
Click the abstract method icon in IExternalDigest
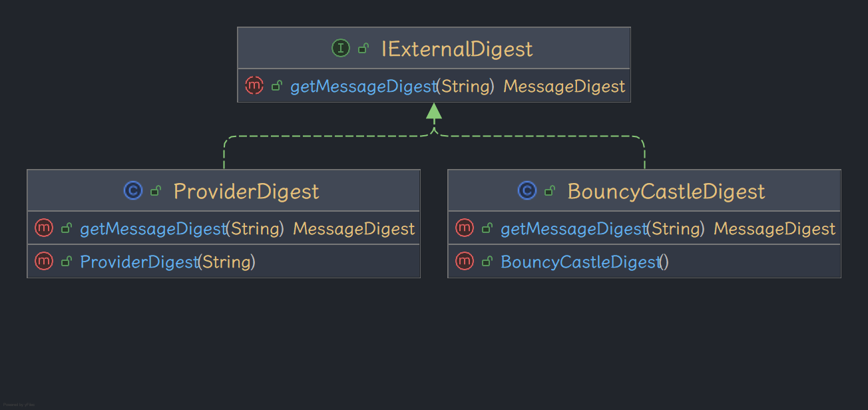pyautogui.click(x=254, y=86)
